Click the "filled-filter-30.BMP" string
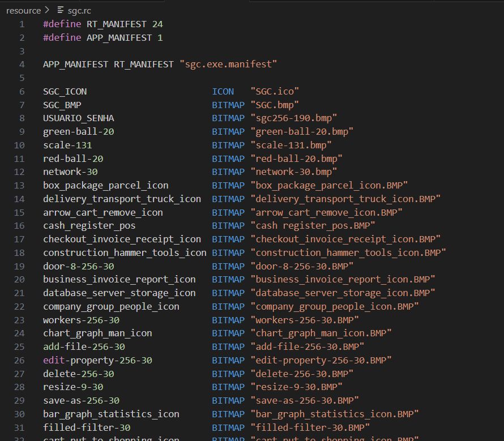 [310, 427]
